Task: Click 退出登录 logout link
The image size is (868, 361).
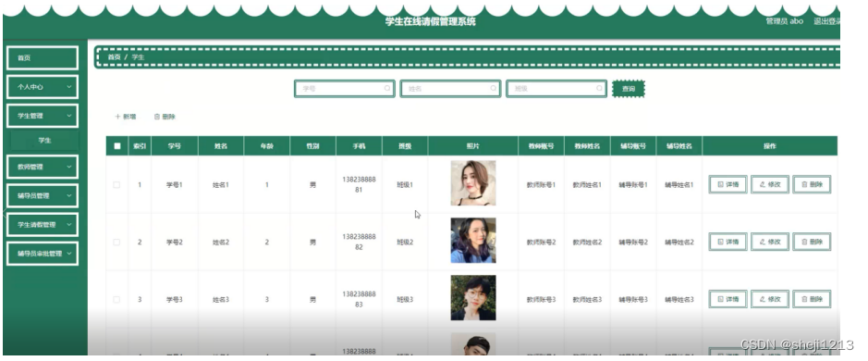Action: 826,21
